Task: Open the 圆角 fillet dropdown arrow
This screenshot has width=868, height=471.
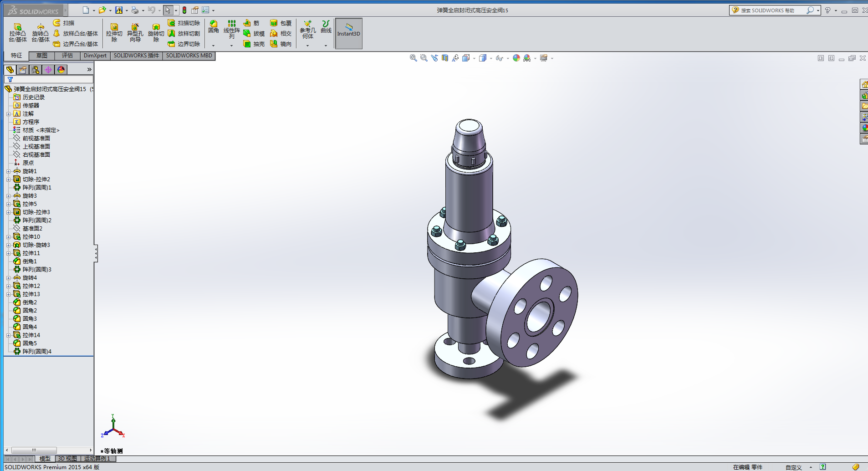Action: click(213, 46)
